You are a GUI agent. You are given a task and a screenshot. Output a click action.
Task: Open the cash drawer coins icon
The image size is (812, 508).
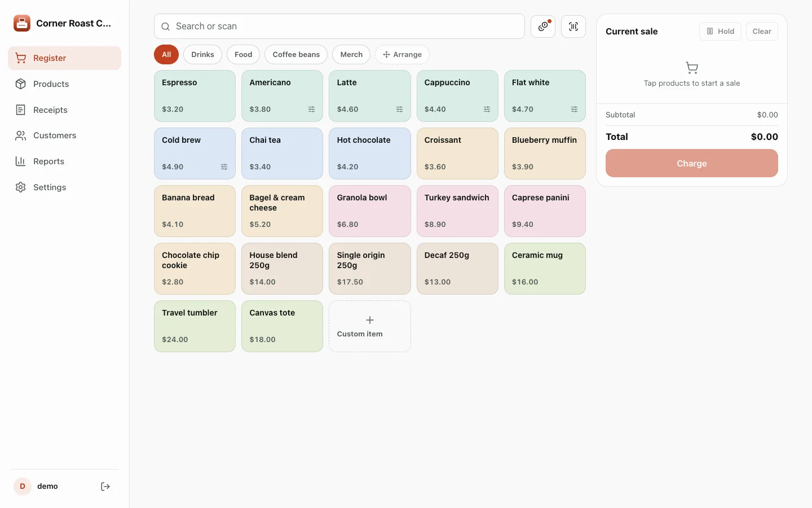click(543, 27)
